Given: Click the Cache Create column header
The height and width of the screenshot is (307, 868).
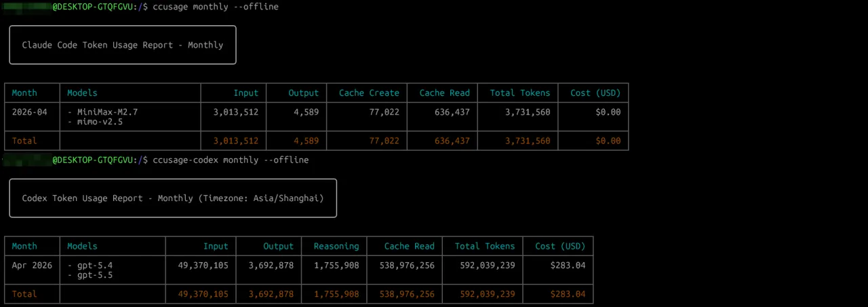Looking at the screenshot, I should click(369, 93).
